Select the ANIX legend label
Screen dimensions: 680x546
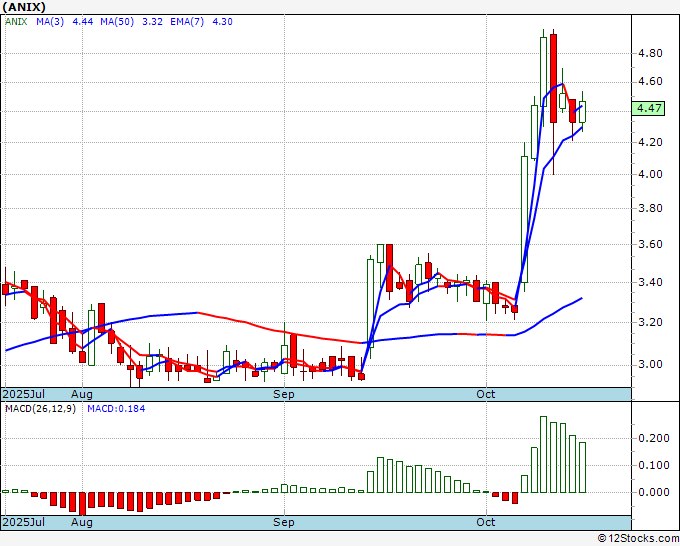[x=16, y=22]
